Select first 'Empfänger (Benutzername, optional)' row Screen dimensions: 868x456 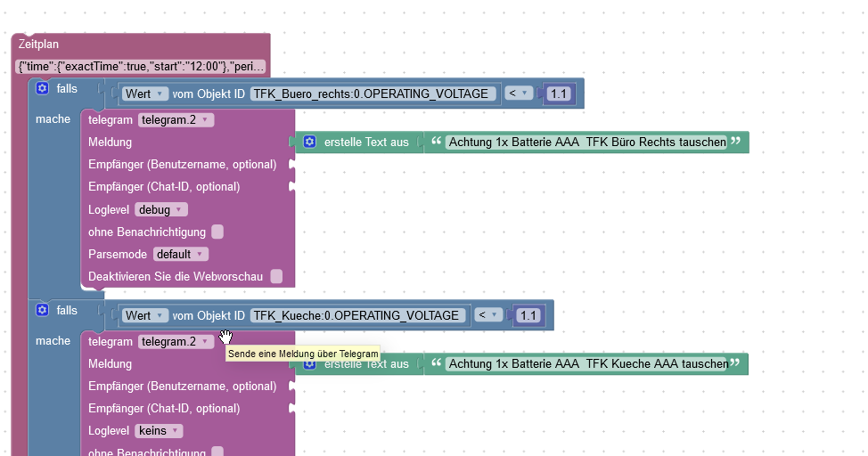click(182, 165)
